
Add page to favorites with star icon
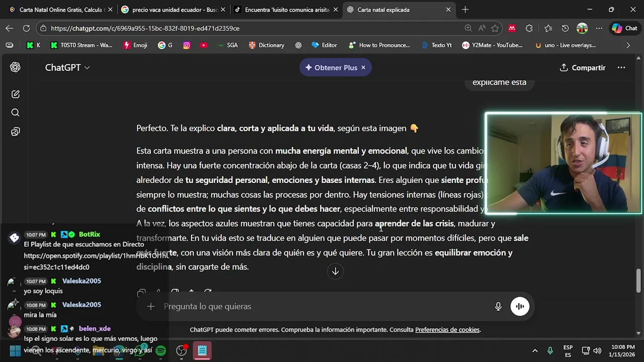[495, 28]
